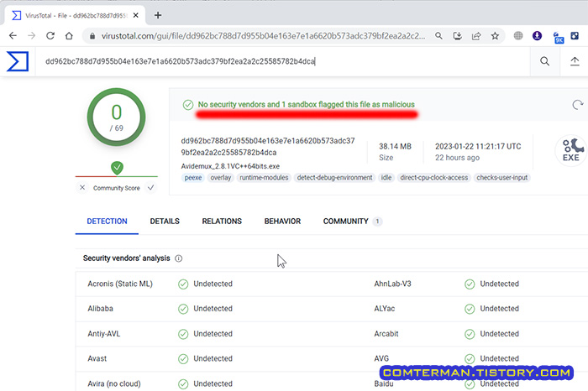
Task: Click the reanalyze file circular arrow
Action: tap(578, 105)
